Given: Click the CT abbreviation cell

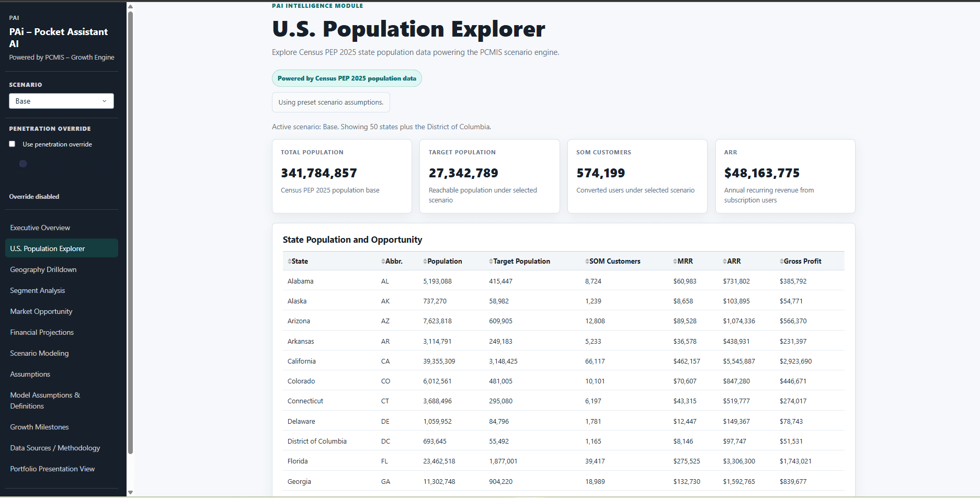Looking at the screenshot, I should [385, 401].
